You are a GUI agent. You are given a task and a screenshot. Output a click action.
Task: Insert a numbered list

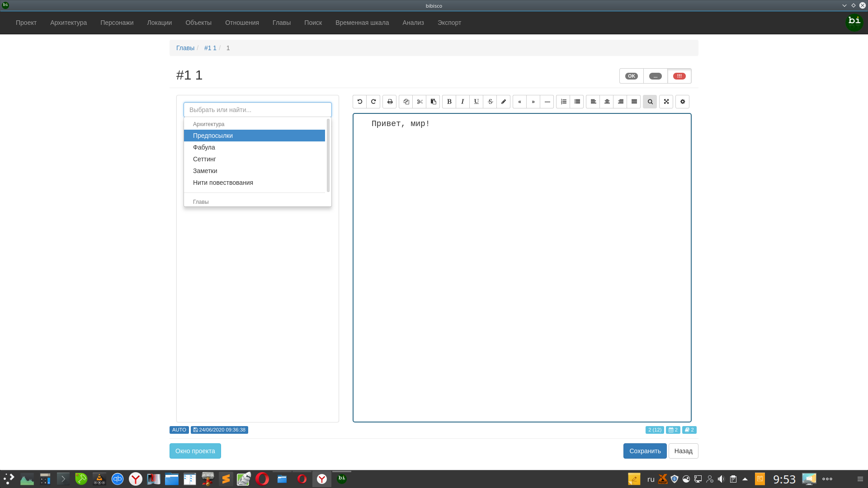pos(563,102)
